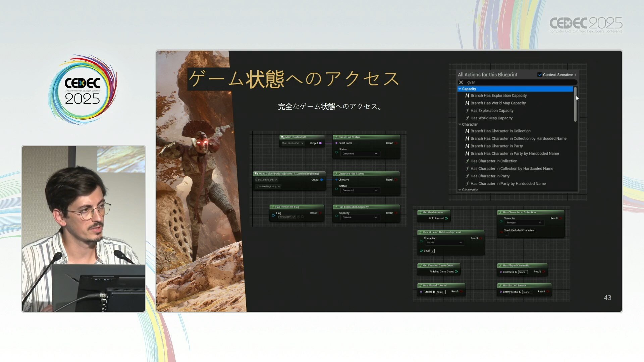Select Branch Has Character in Party
The image size is (644, 362).
494,146
